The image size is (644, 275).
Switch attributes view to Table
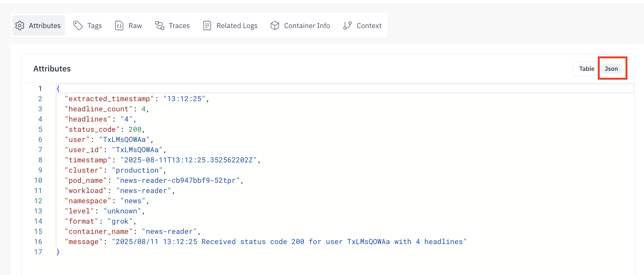click(x=586, y=69)
